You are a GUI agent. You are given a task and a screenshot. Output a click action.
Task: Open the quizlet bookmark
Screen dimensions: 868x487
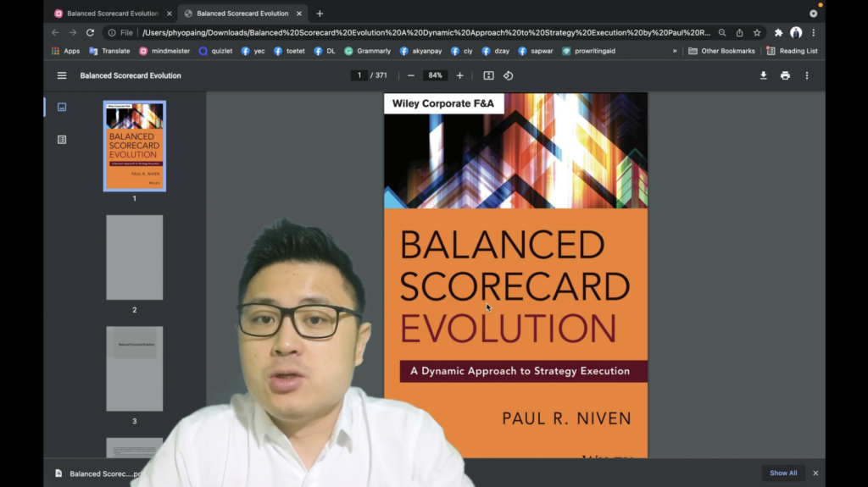pyautogui.click(x=215, y=51)
